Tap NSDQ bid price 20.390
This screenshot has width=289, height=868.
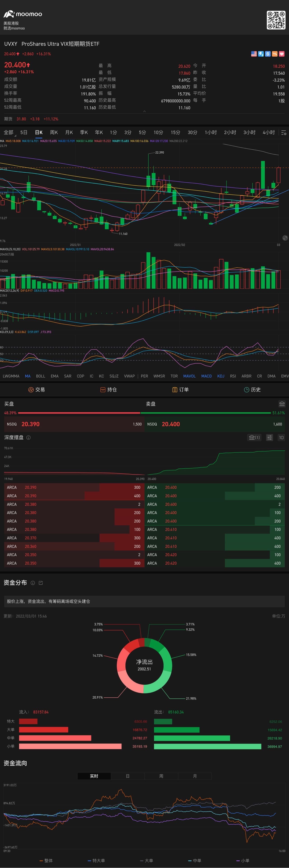[x=30, y=424]
